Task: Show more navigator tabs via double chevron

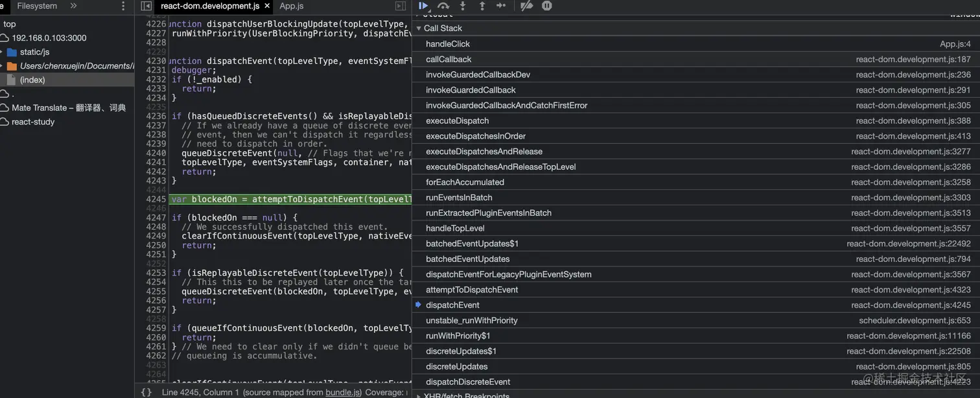Action: pos(73,6)
